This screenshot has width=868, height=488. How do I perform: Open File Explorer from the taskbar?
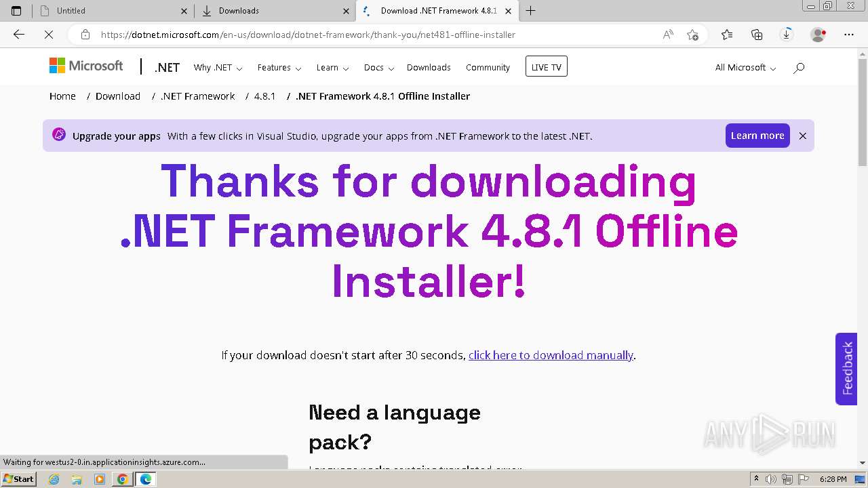[77, 479]
